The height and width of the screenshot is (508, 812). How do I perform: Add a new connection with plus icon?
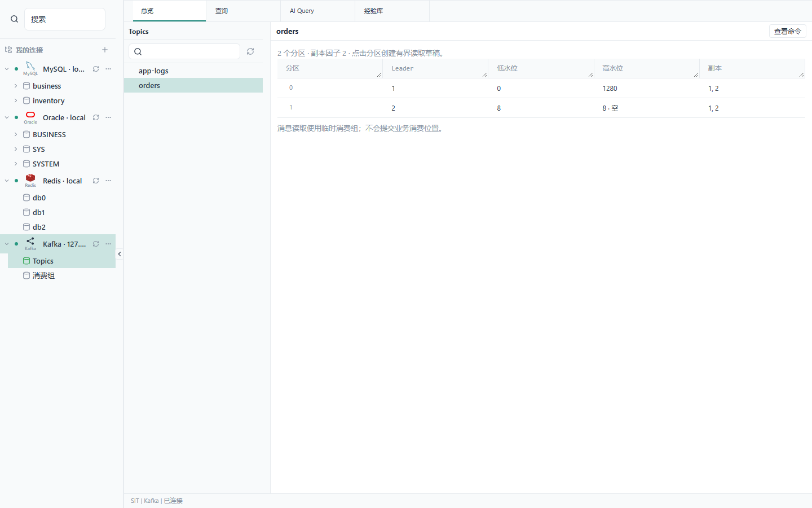point(105,50)
